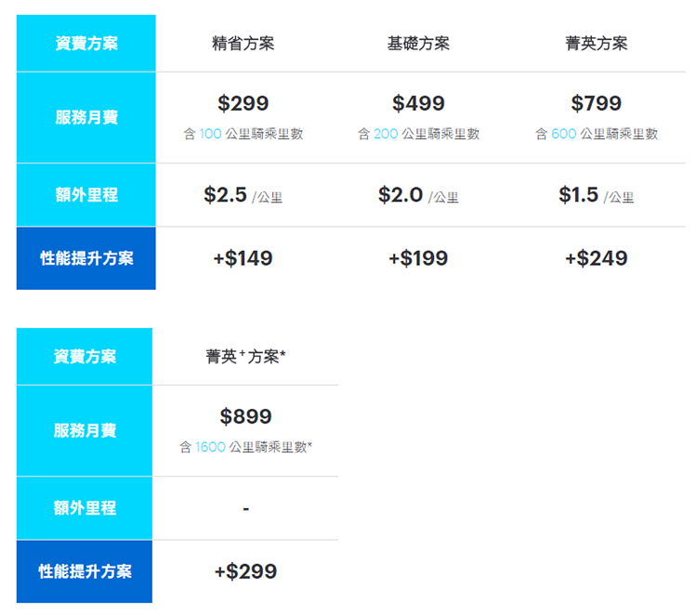The width and height of the screenshot is (697, 616).
Task: Click the +$149 performance upgrade price
Action: 243,258
